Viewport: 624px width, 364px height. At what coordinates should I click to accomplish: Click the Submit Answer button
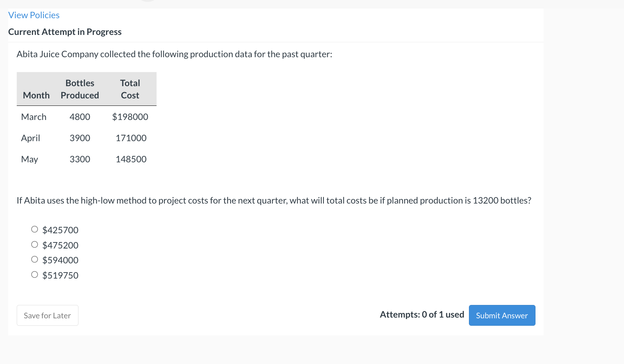click(502, 315)
